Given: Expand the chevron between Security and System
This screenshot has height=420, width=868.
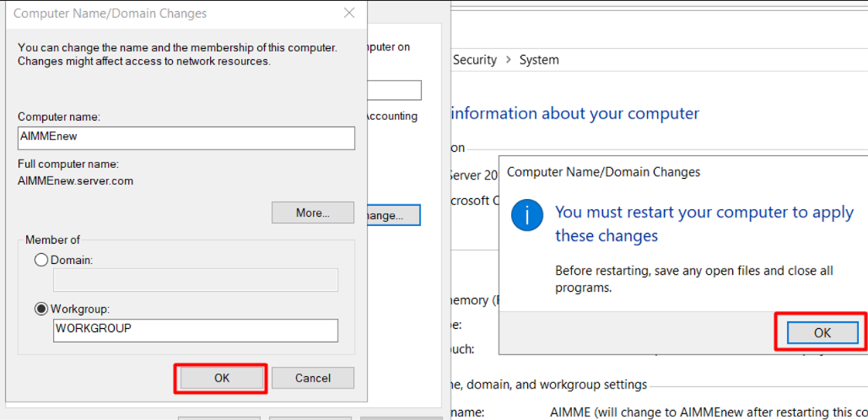Looking at the screenshot, I should point(508,60).
